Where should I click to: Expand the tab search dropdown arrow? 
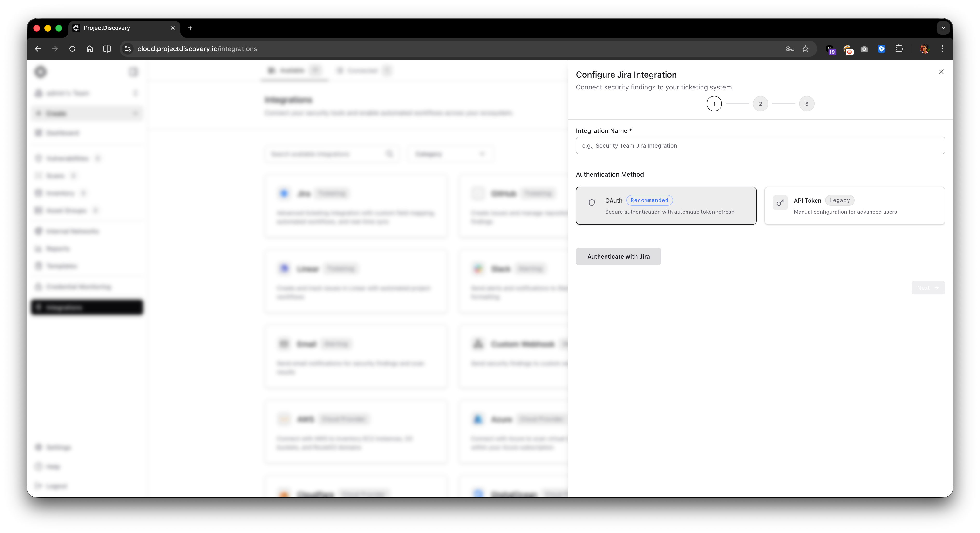pyautogui.click(x=943, y=28)
